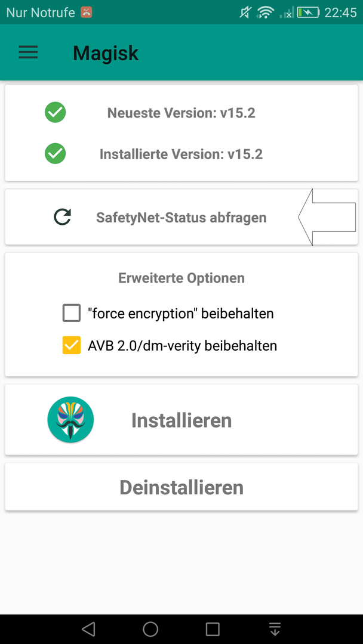Open recent apps with the square button

click(x=213, y=629)
